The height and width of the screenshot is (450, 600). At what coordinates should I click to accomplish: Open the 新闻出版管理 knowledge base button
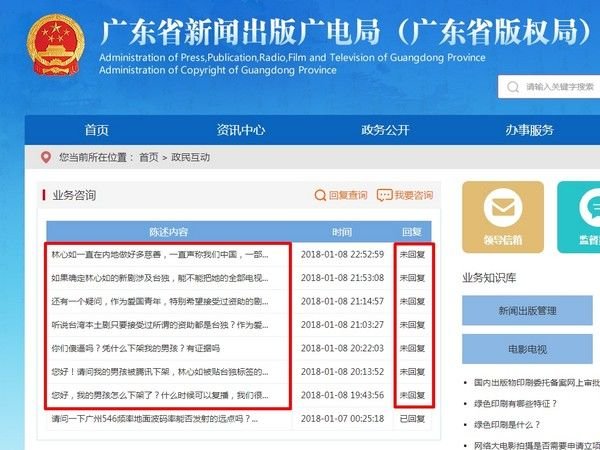coord(527,311)
